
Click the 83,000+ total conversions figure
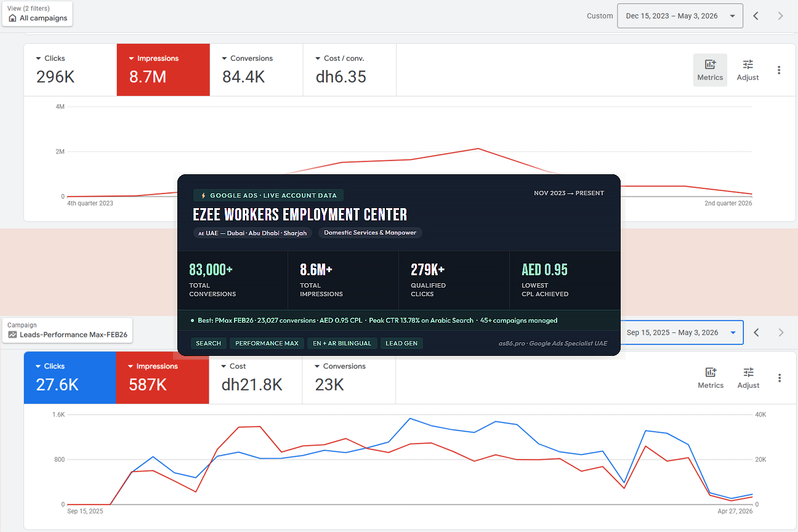pos(211,270)
